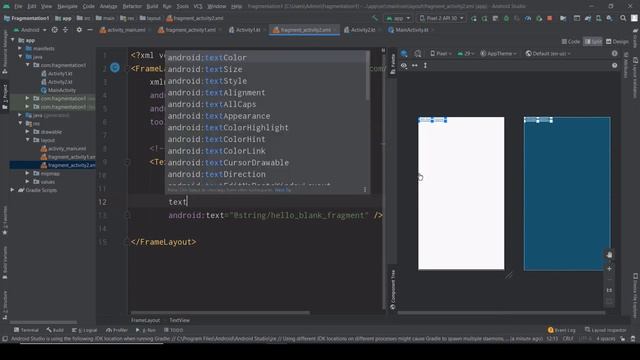Toggle the view options eye icon
The image size is (640, 360).
[404, 65]
